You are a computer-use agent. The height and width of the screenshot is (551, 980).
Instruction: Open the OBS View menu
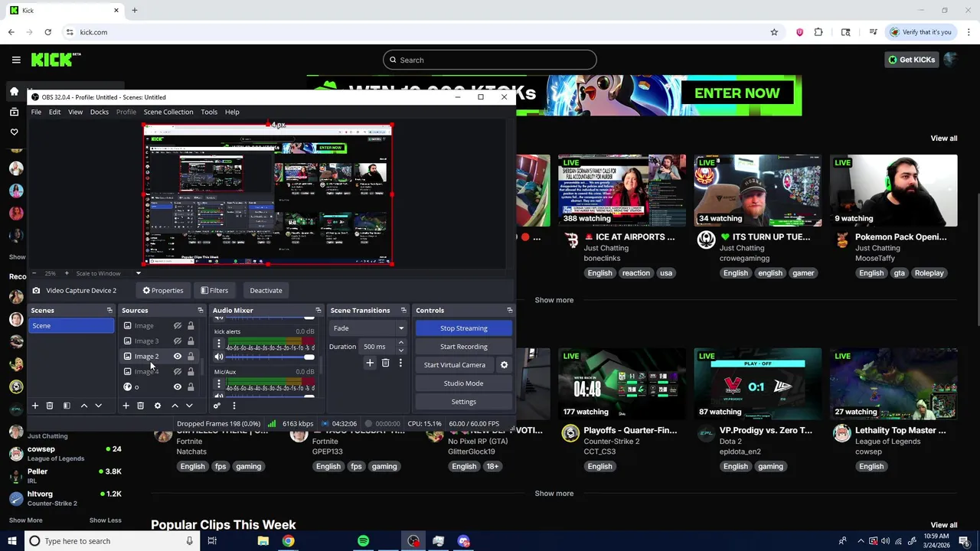coord(75,112)
